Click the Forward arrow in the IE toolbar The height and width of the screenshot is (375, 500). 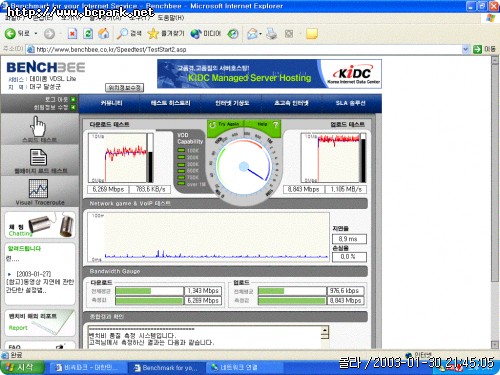(x=49, y=34)
